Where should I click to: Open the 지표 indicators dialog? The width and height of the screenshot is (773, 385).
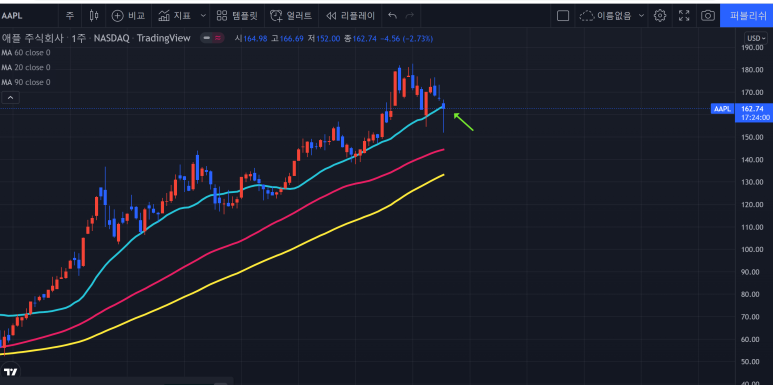tap(175, 16)
